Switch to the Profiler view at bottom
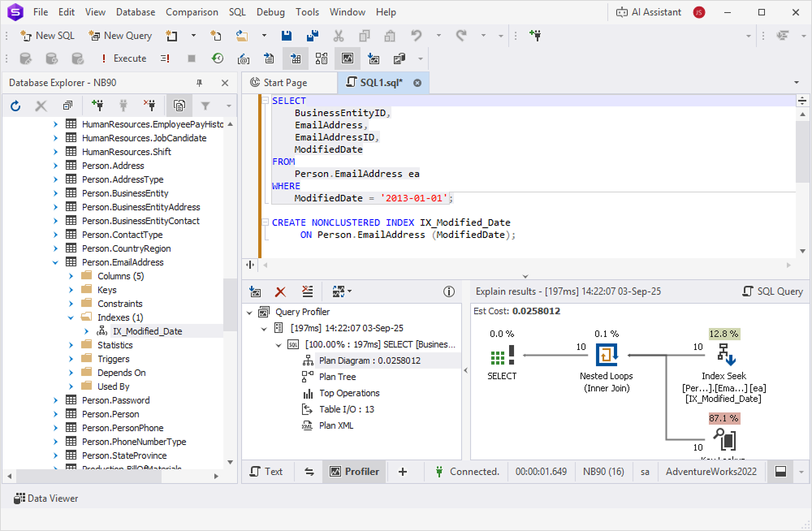Screen dimensions: 812x531 tap(354, 471)
